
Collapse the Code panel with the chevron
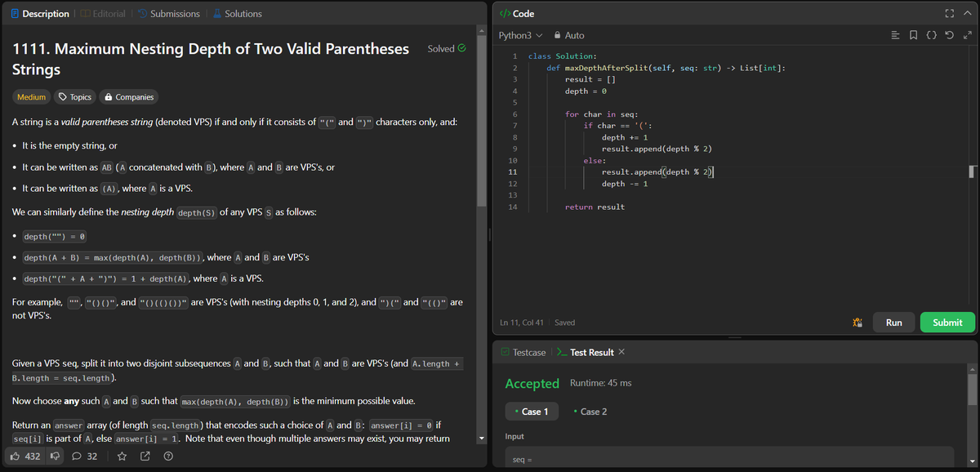coord(967,14)
